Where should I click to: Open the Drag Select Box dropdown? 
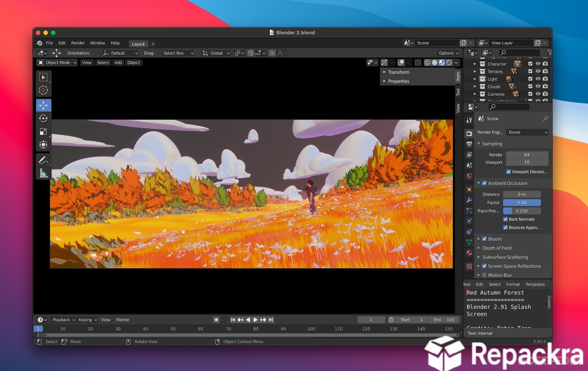pyautogui.click(x=178, y=53)
